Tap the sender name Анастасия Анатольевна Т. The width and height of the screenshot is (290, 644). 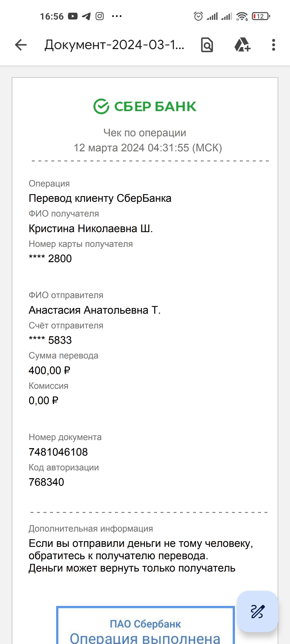[x=95, y=310]
